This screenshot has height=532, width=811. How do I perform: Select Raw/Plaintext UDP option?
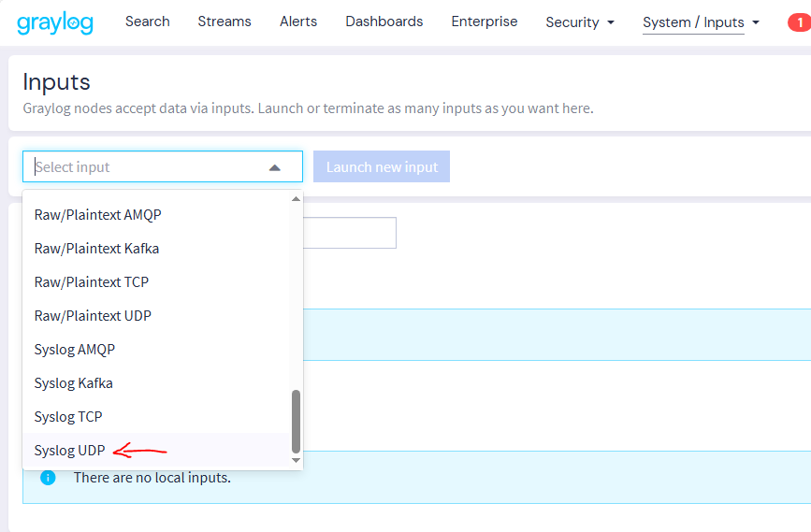click(93, 316)
